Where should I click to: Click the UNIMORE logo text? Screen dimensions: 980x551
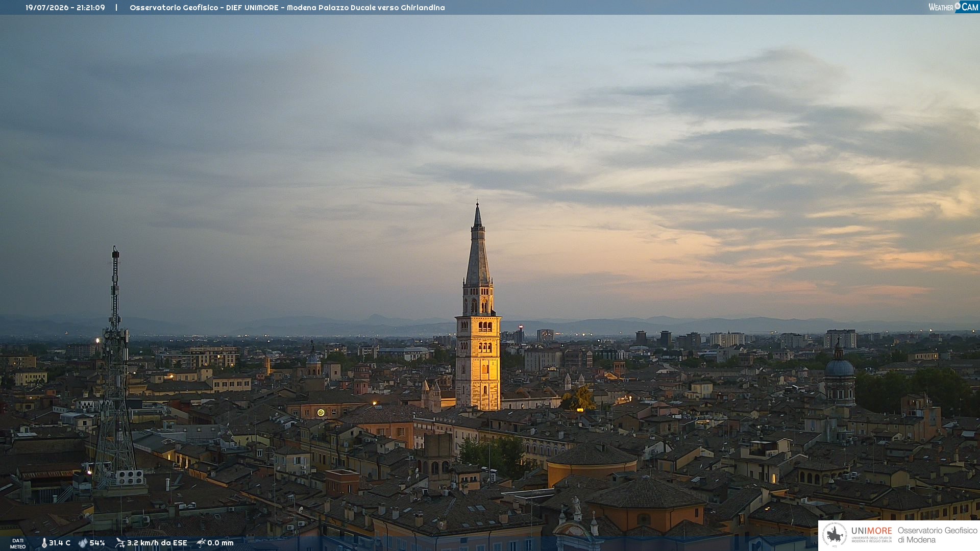871,531
